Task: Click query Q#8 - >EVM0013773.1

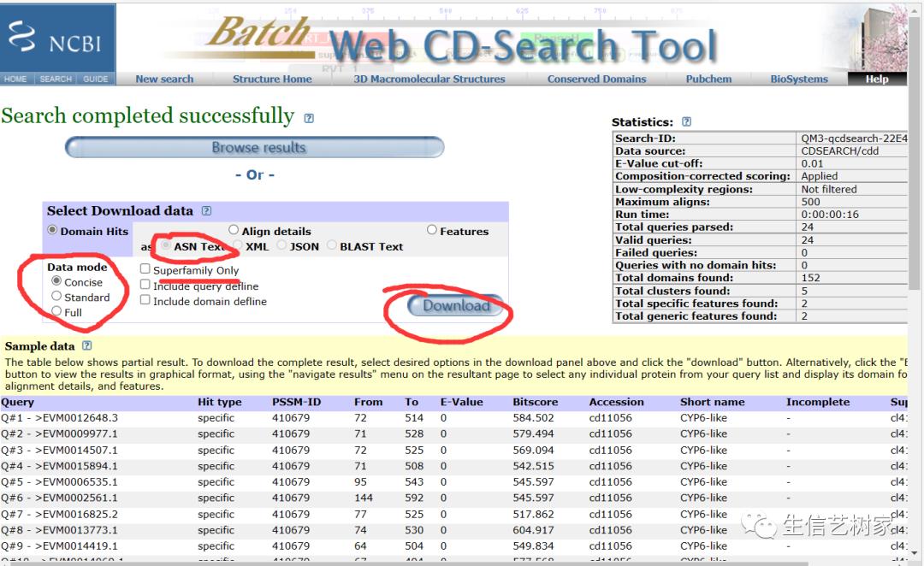Action: [x=60, y=530]
